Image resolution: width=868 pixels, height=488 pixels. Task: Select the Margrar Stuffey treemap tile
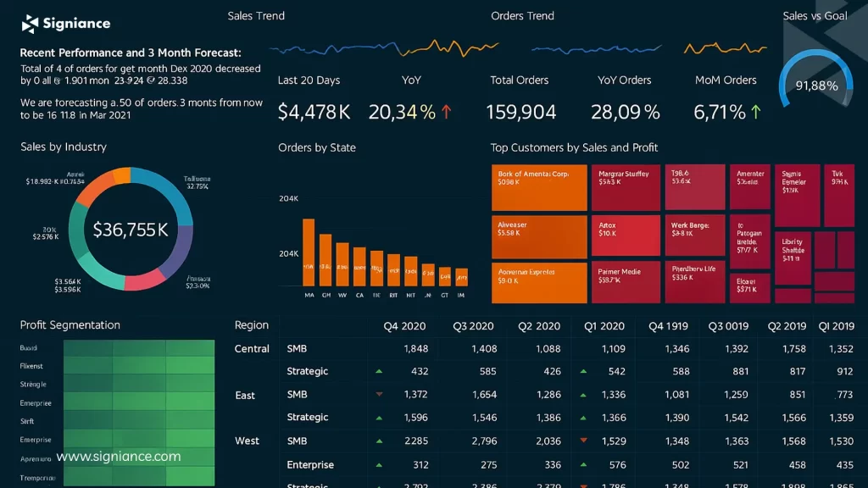point(626,187)
